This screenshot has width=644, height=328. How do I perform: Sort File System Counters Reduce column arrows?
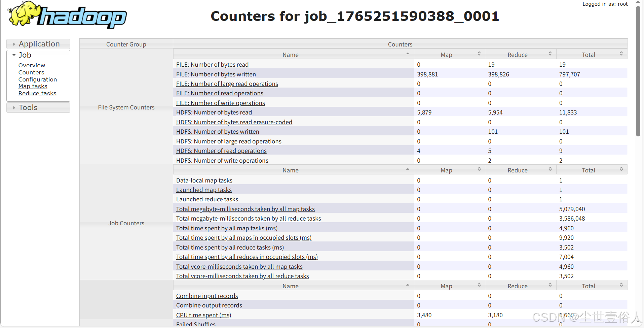pos(550,54)
